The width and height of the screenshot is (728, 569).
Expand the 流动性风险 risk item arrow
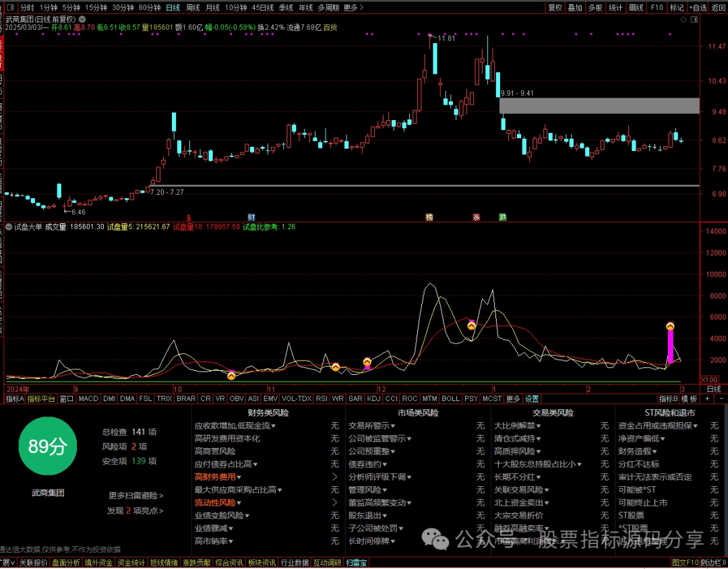[334, 502]
